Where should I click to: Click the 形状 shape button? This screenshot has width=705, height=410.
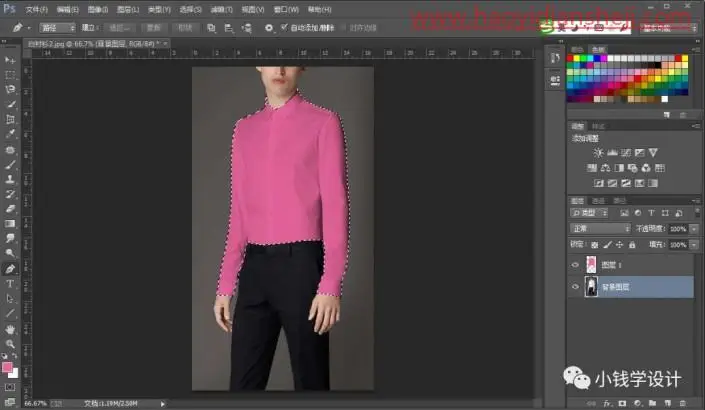pos(185,28)
